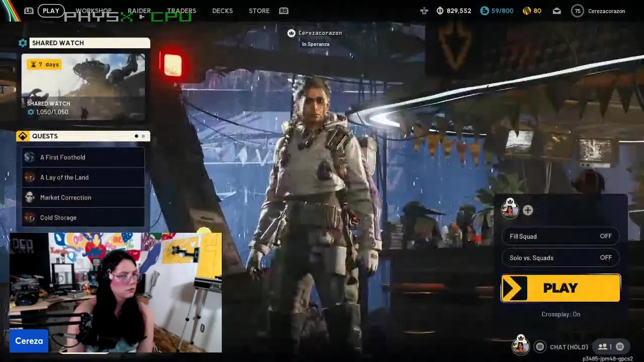Open the mail inbox envelope
The height and width of the screenshot is (362, 644).
(x=557, y=11)
